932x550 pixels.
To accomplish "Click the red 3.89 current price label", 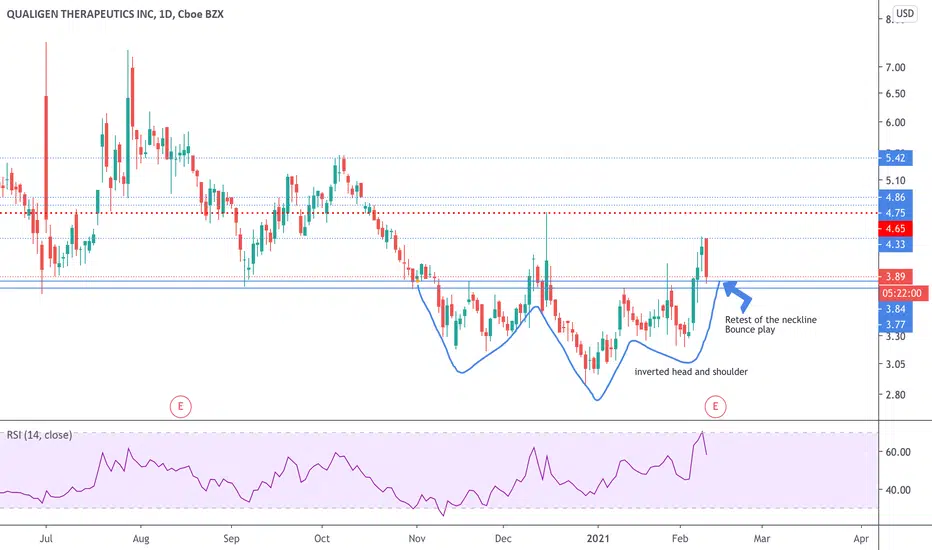I will 895,276.
